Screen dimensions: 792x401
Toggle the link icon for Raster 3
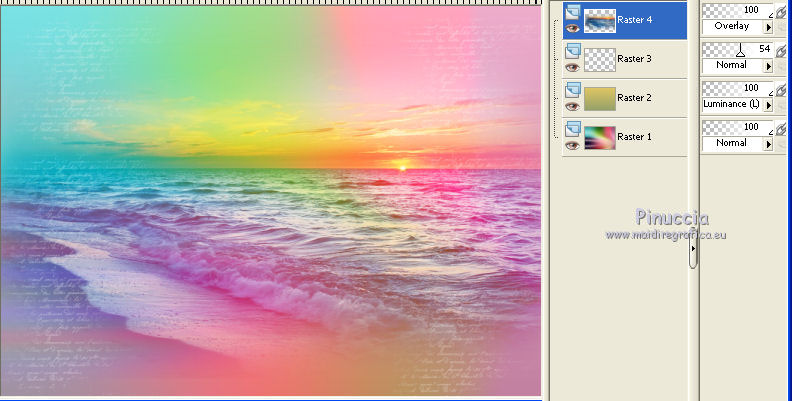[x=781, y=51]
